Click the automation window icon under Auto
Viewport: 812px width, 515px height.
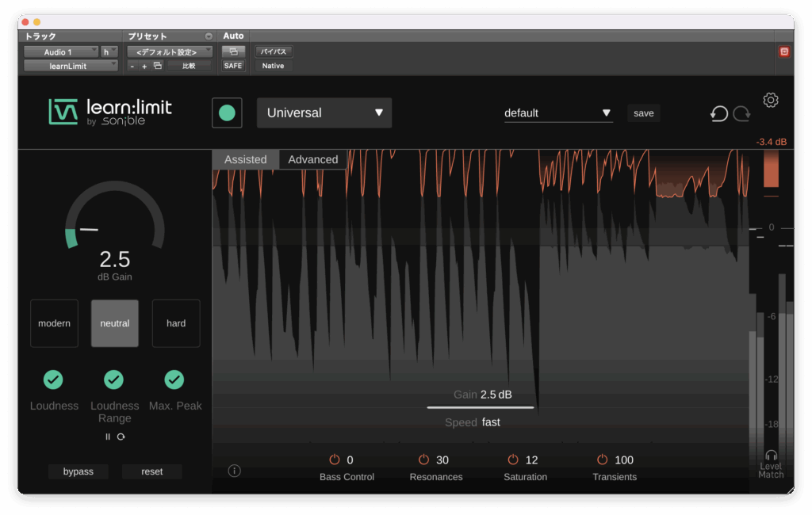[x=233, y=51]
